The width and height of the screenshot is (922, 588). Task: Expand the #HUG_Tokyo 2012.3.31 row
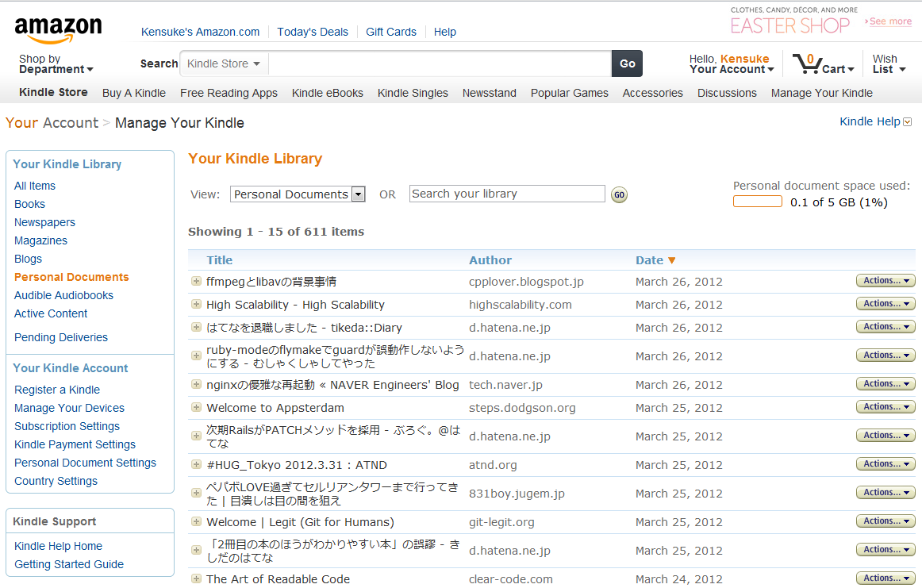coord(197,464)
